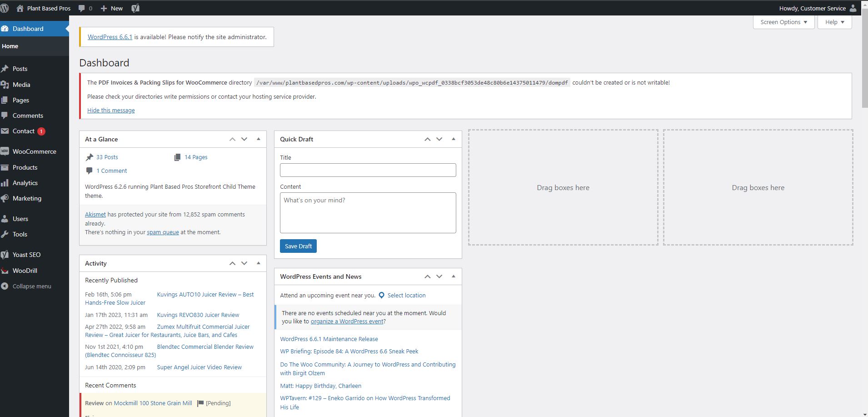Open Kuvings REVO830 Juicer Review post

point(198,315)
